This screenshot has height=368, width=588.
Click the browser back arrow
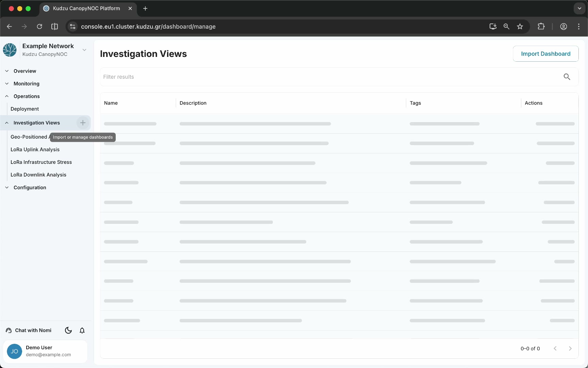[x=9, y=27]
